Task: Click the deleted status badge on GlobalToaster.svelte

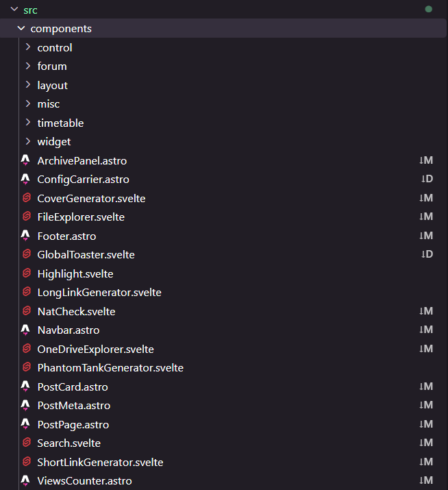Action: coord(426,255)
